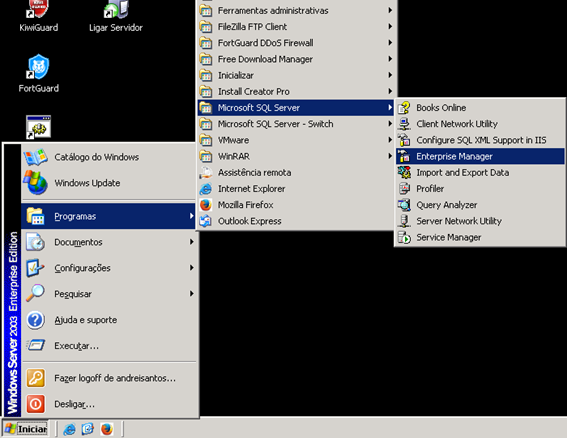Click the Configure SQL XML Support icon
The image size is (567, 438).
(404, 140)
